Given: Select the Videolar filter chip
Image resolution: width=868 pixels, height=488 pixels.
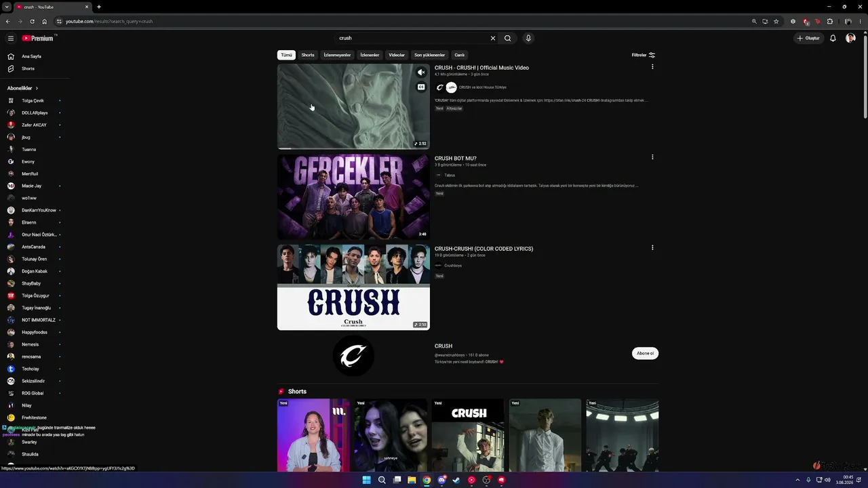Looking at the screenshot, I should (x=397, y=55).
